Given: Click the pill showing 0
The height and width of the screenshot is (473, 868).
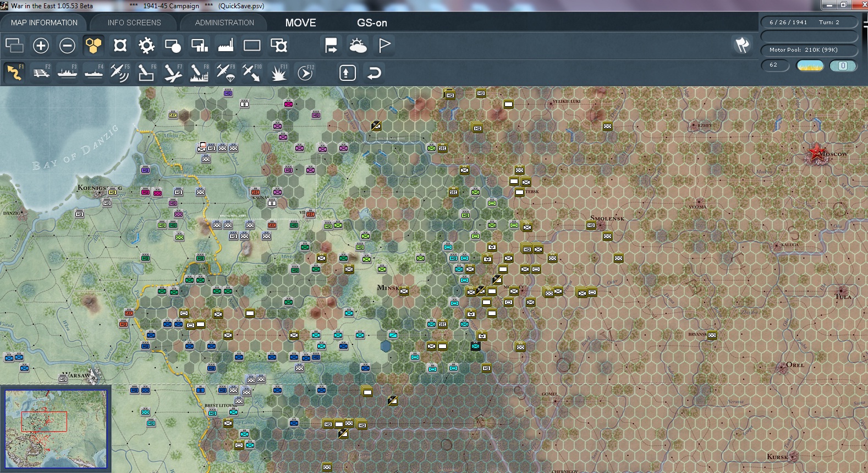Looking at the screenshot, I should pyautogui.click(x=843, y=66).
